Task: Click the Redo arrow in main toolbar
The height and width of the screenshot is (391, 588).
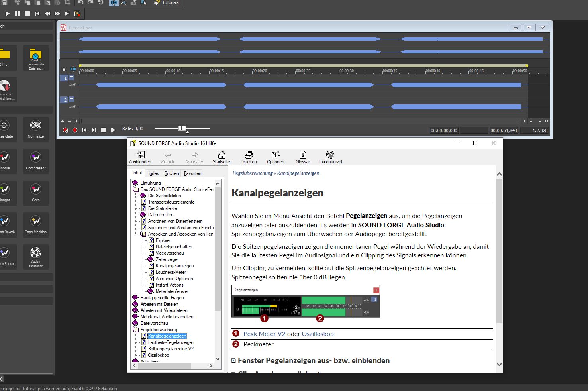Action: click(x=91, y=2)
